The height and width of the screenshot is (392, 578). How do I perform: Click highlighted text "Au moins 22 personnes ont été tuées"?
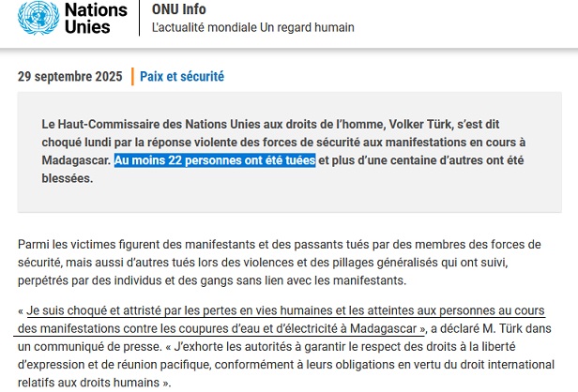tap(215, 160)
